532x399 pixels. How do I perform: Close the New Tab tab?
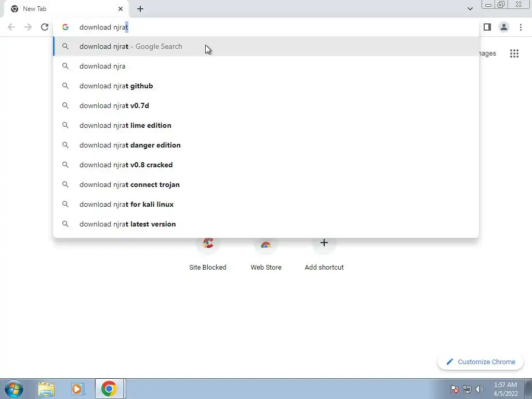(x=121, y=9)
